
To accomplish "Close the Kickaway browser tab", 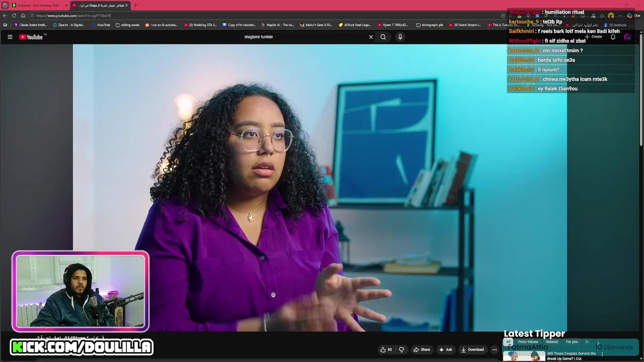I will (66, 5).
